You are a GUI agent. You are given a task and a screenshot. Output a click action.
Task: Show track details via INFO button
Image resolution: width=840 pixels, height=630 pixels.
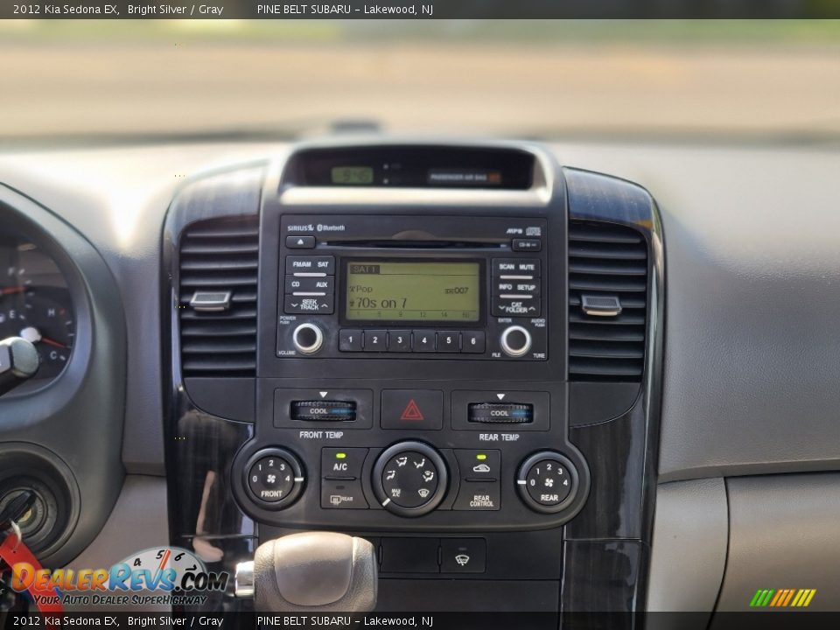click(505, 287)
